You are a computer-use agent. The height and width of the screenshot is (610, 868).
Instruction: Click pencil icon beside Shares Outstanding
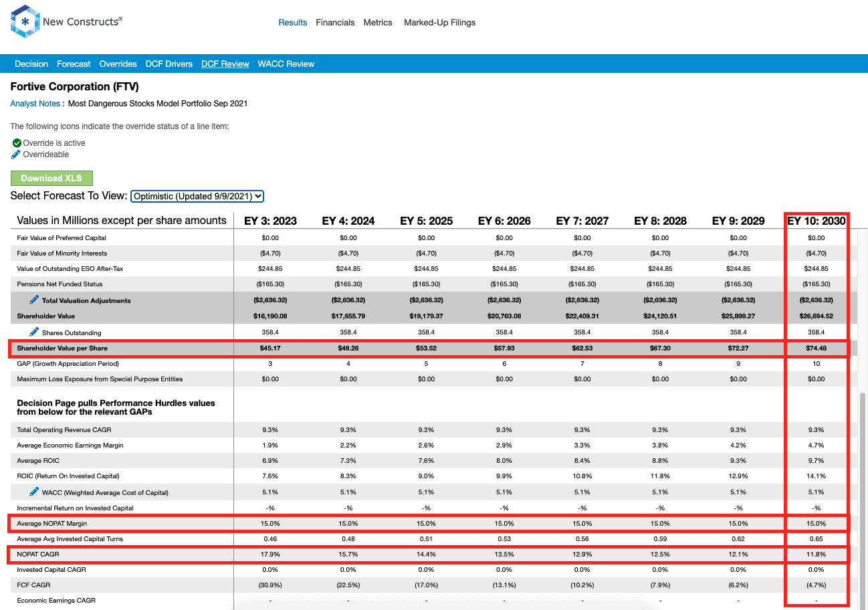coord(34,332)
